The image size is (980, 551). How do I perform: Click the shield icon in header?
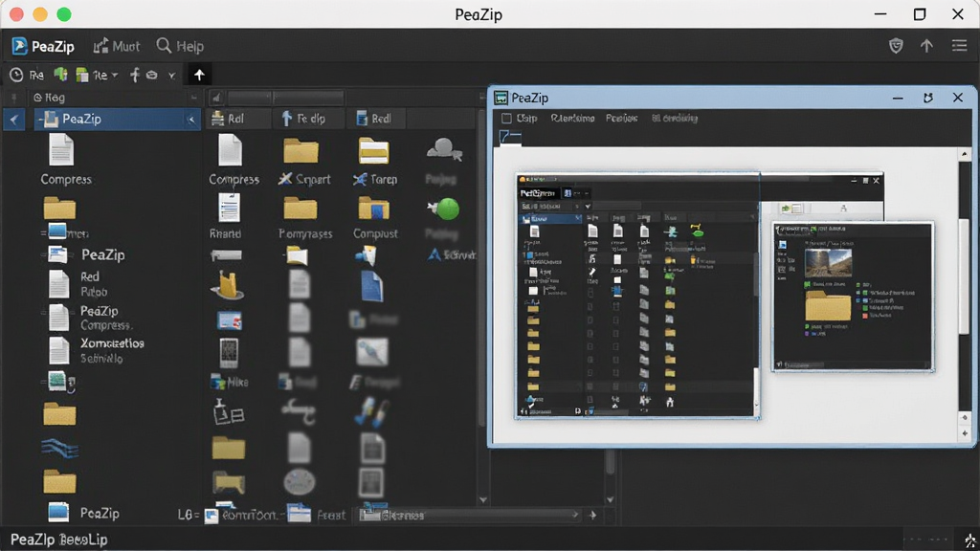[896, 46]
